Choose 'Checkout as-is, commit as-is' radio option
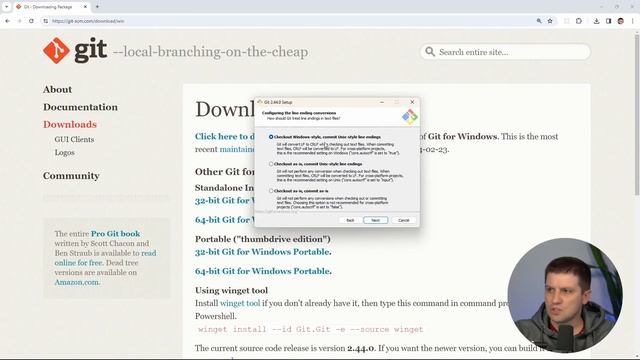The height and width of the screenshot is (360, 640). [x=271, y=191]
